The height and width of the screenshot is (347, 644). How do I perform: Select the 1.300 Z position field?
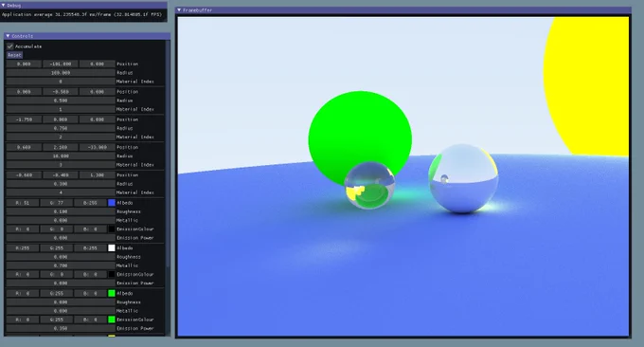98,174
